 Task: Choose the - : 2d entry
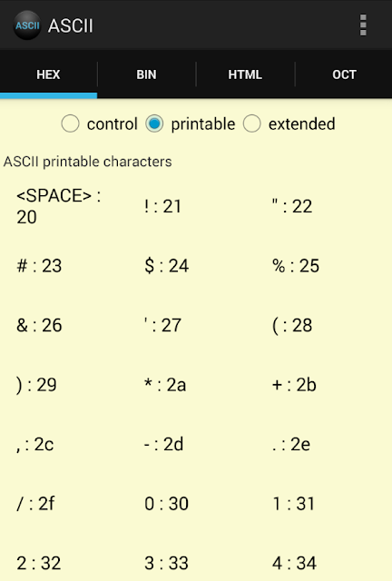coord(163,444)
